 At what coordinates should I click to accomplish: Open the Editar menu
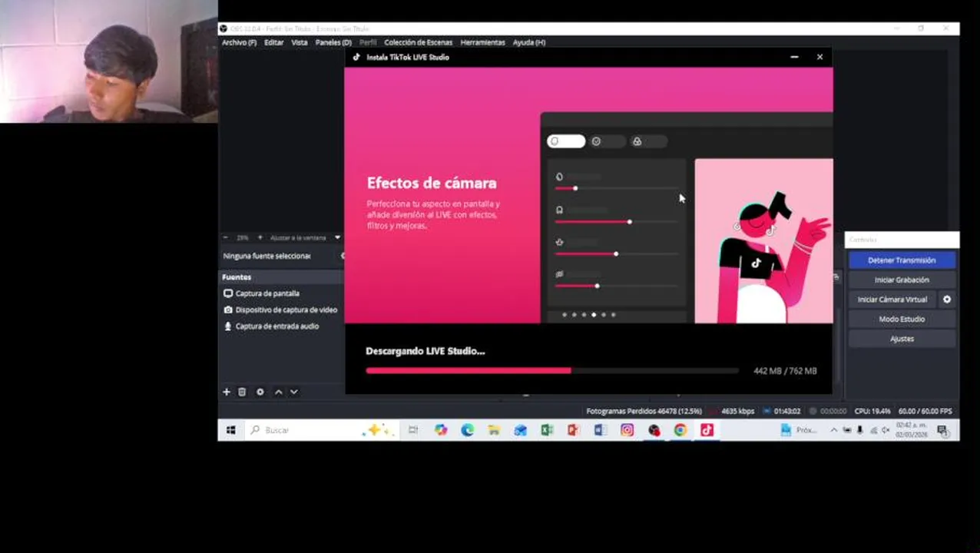[x=274, y=42]
